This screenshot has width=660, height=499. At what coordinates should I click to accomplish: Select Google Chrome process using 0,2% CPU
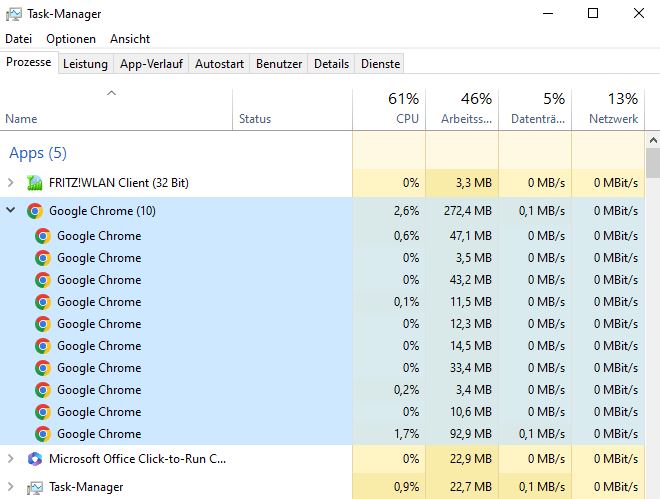point(322,390)
